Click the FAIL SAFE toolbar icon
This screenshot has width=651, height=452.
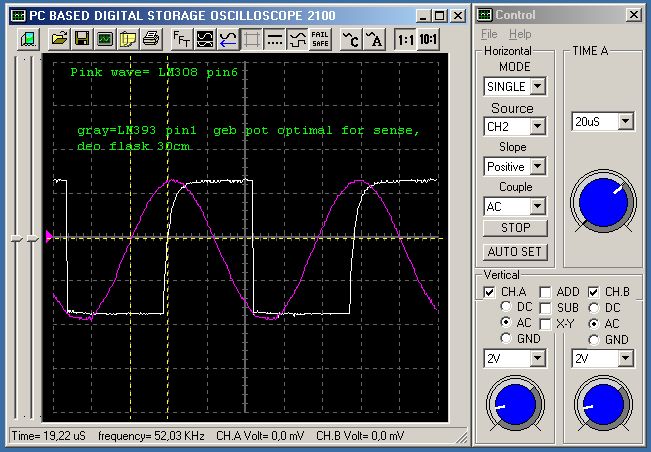319,39
